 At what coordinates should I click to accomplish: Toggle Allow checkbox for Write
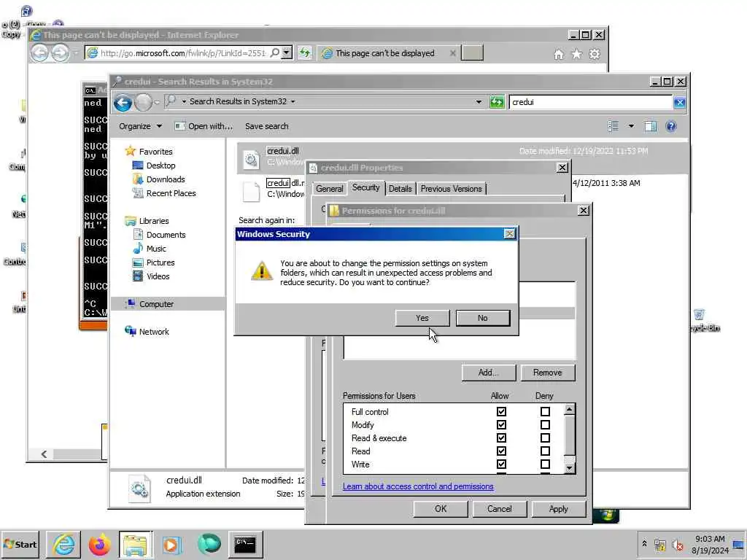point(501,464)
